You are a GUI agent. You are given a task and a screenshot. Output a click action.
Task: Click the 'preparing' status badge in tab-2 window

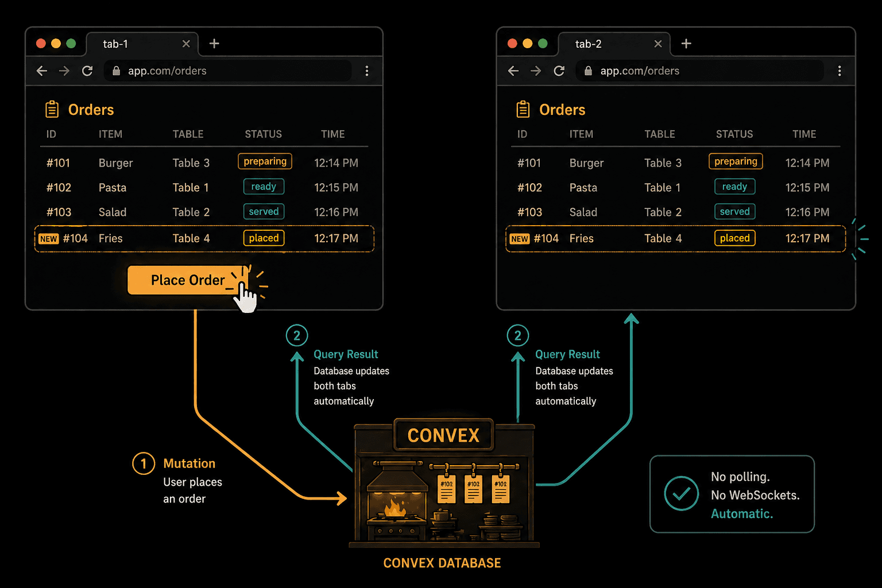[x=736, y=161]
